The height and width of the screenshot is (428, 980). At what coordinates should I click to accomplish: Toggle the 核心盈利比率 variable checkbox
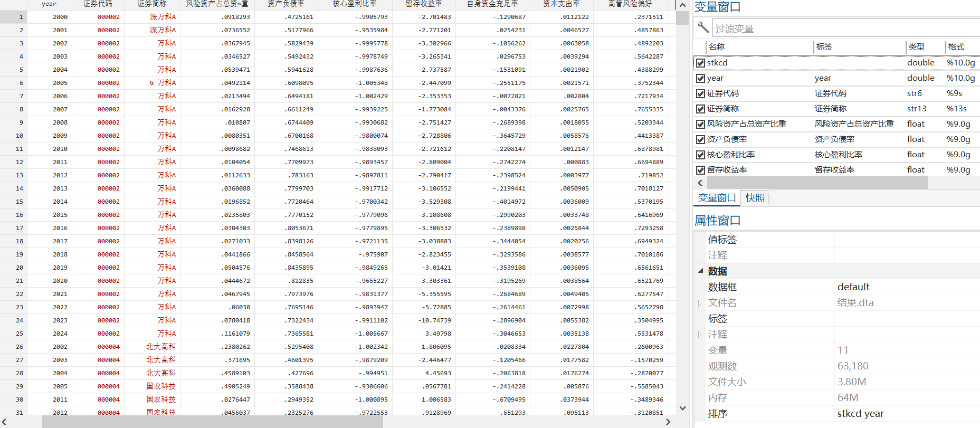(700, 155)
